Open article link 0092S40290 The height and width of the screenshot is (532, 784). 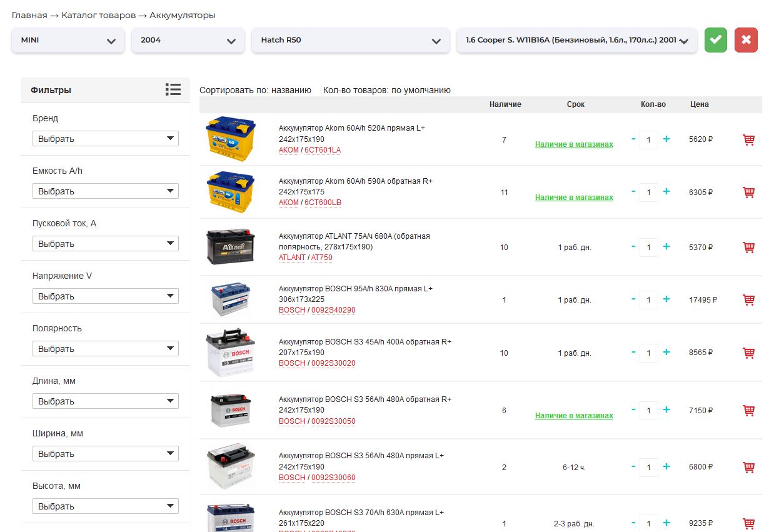click(333, 310)
